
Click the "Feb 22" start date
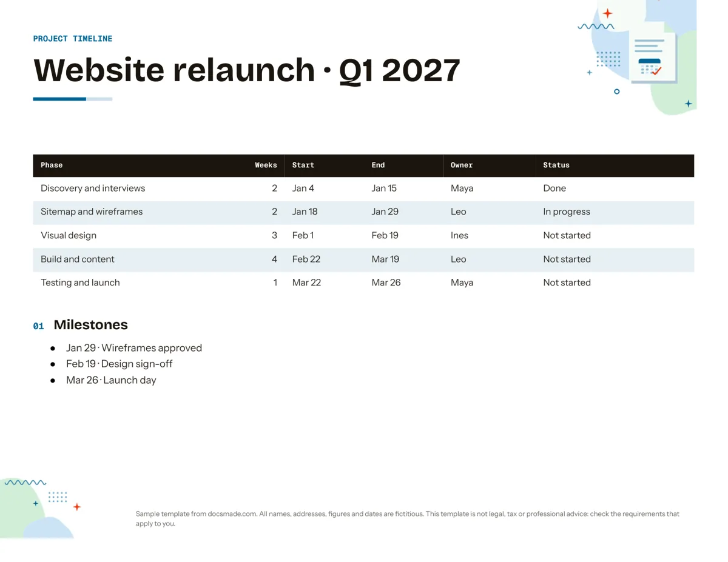306,259
